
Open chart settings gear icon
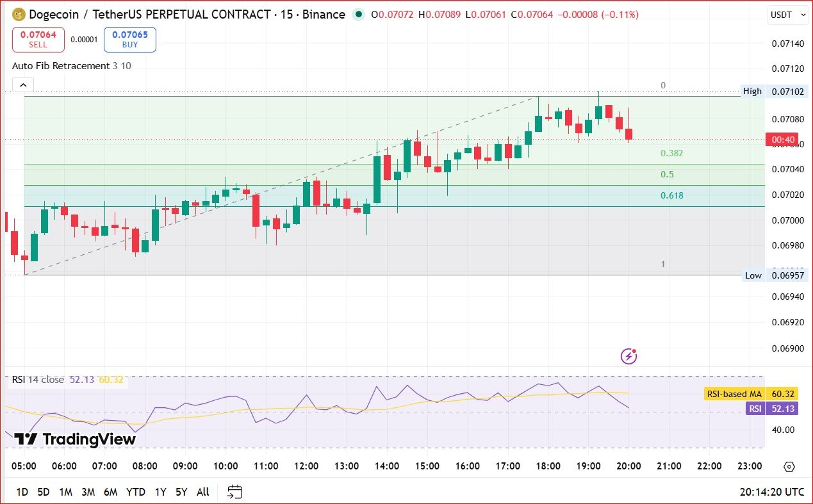pos(789,466)
